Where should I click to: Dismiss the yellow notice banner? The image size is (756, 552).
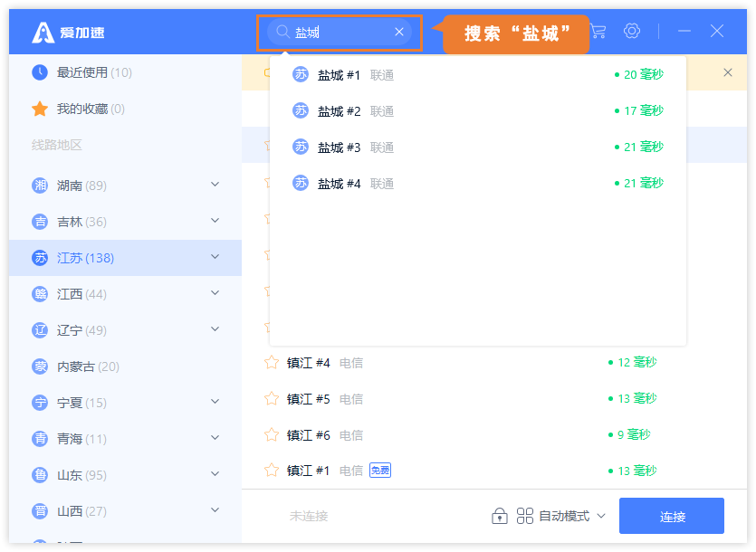728,72
